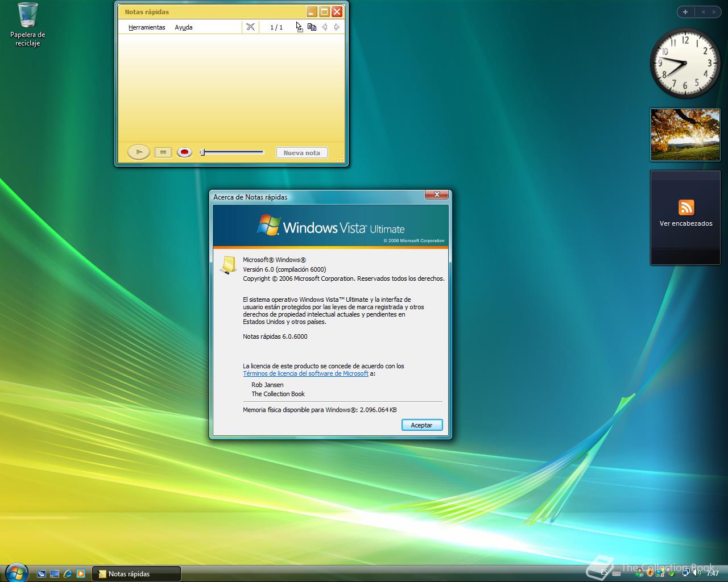Click the security shield tray icon
The height and width of the screenshot is (582, 728).
(x=650, y=573)
